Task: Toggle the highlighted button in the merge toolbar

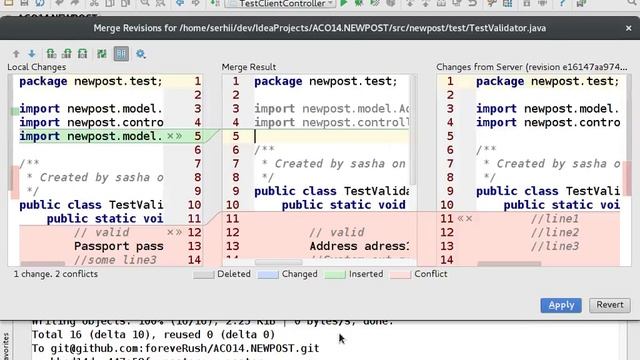Action: tap(121, 53)
